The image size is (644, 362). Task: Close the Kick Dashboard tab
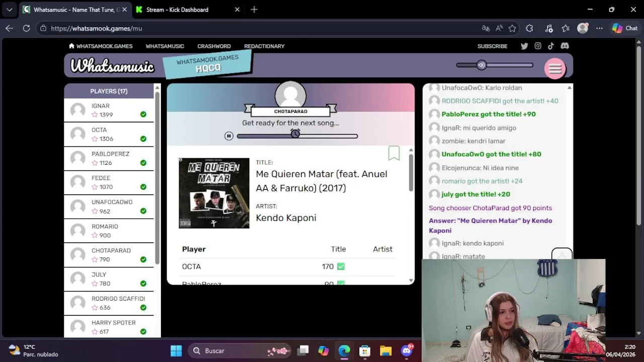[x=237, y=10]
